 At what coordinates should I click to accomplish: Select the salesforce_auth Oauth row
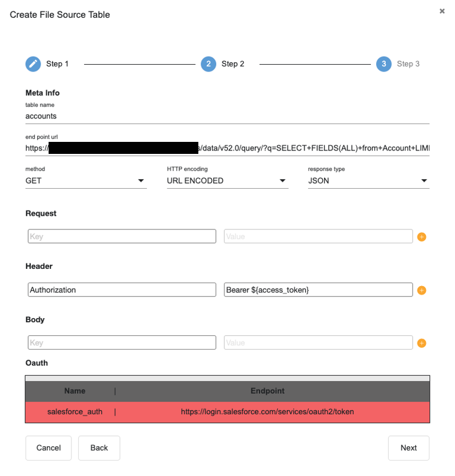coord(227,411)
